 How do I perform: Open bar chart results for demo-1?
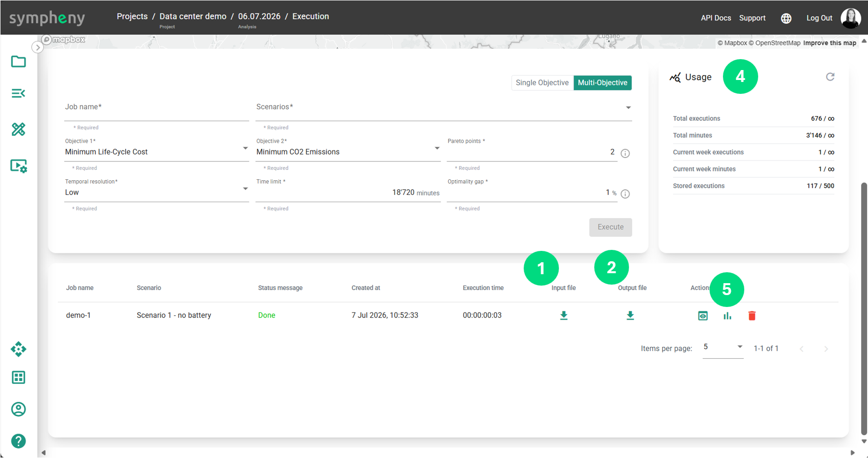click(727, 315)
